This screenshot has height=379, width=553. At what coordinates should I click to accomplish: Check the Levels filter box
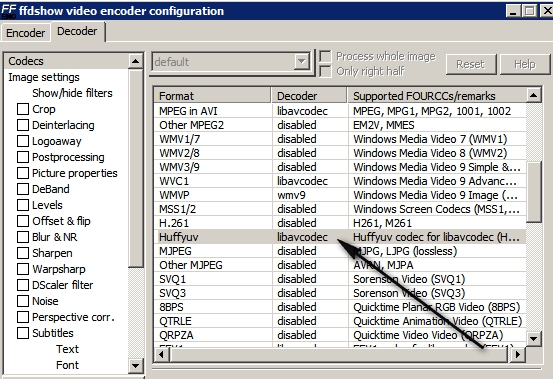click(23, 205)
